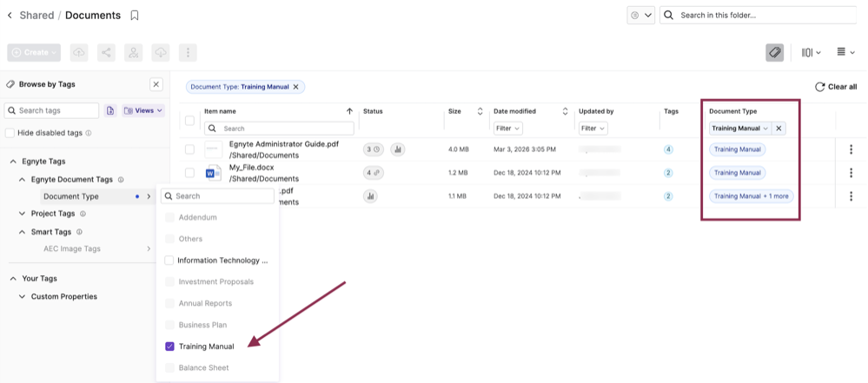Open the Views dropdown
The image size is (868, 383).
tap(143, 110)
